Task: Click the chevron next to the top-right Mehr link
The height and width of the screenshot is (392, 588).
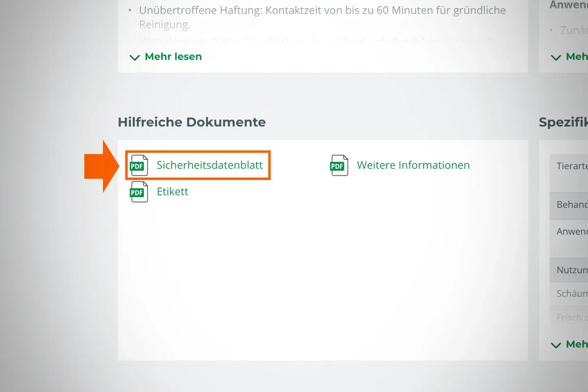Action: [556, 58]
